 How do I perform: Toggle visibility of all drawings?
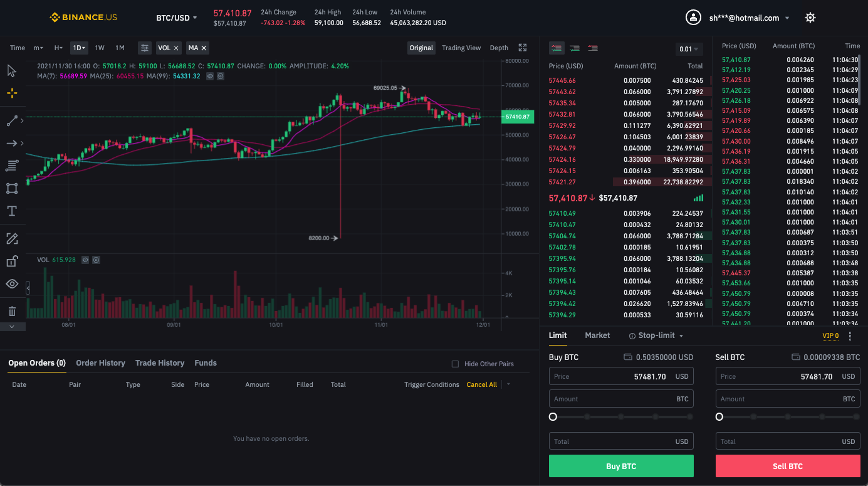coord(12,284)
